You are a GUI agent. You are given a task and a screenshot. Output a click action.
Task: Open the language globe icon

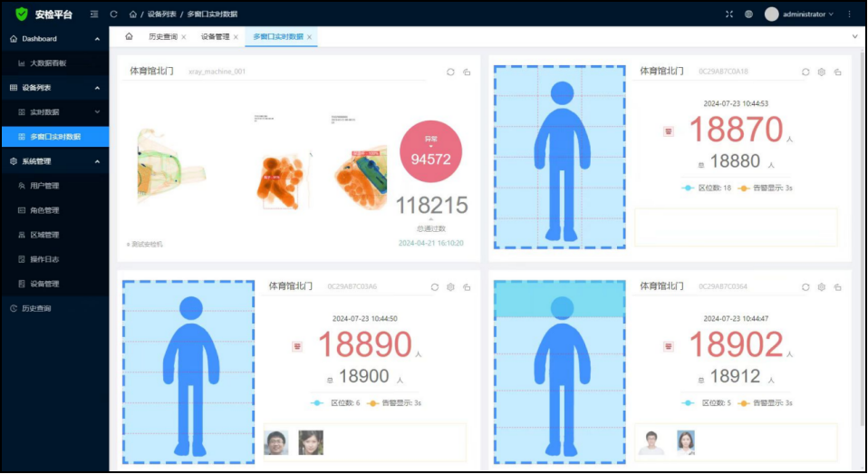coord(748,15)
